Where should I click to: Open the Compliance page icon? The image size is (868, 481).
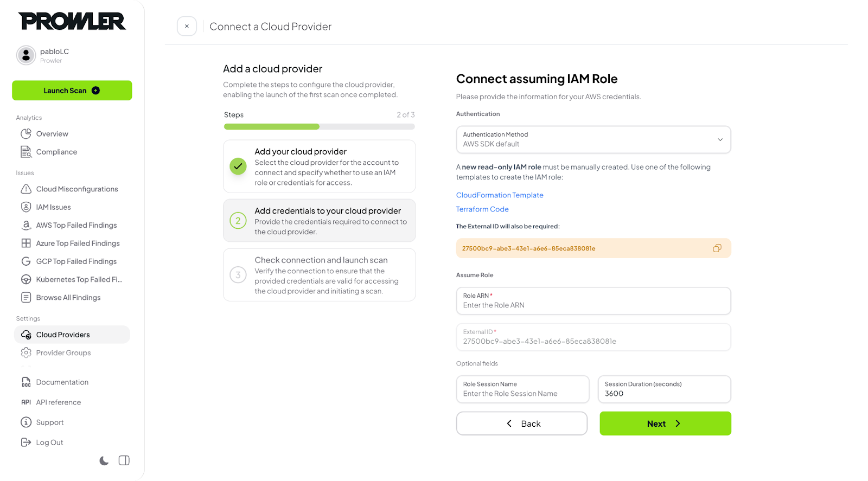tap(26, 152)
